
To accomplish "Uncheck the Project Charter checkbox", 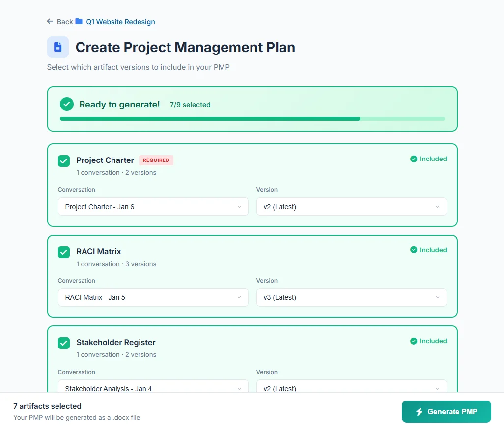I will pyautogui.click(x=64, y=160).
